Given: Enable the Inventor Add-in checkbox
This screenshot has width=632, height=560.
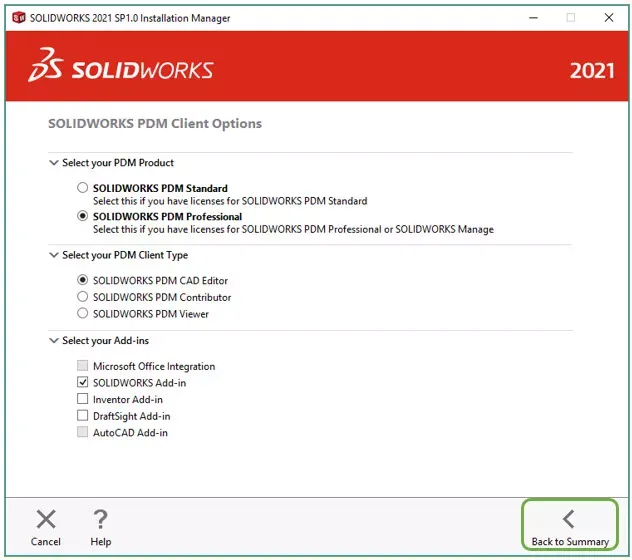Looking at the screenshot, I should click(x=82, y=399).
